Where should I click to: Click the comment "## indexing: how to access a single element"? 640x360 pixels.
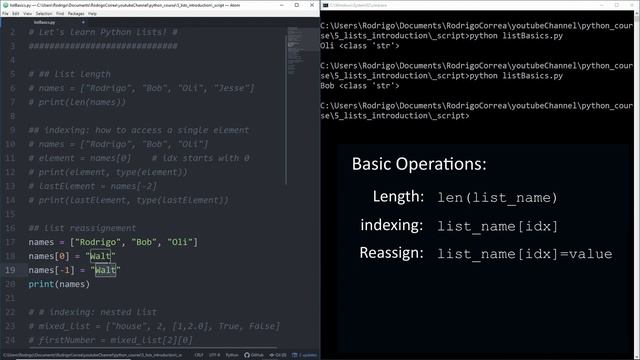138,130
